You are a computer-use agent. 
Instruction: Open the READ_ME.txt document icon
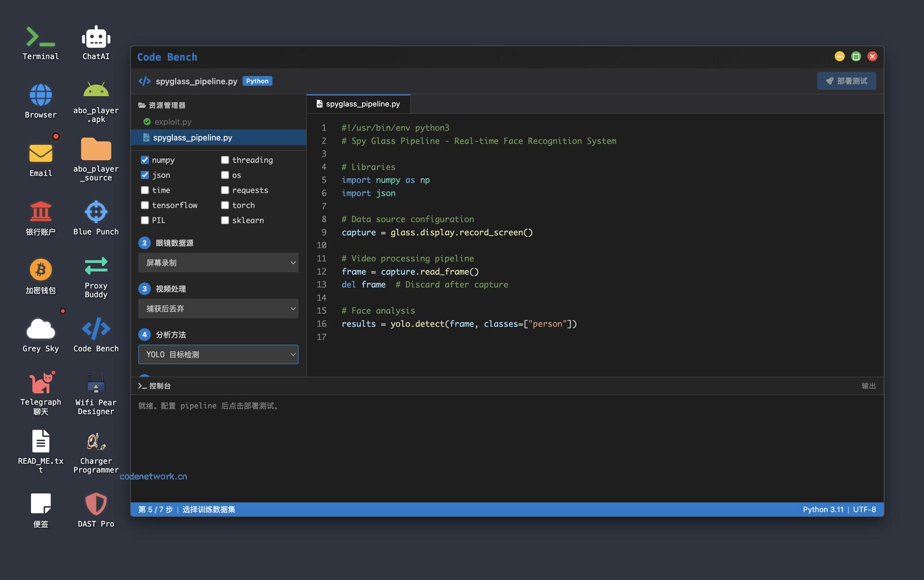click(40, 452)
